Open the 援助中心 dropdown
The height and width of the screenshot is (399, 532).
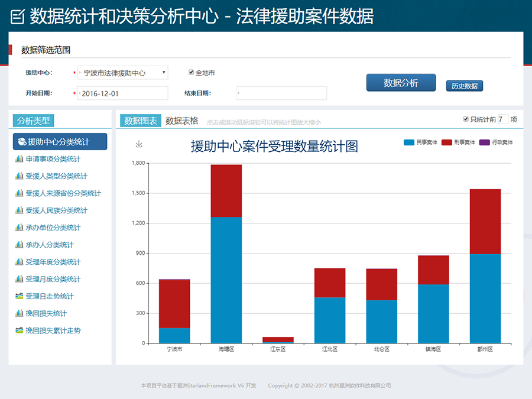(x=123, y=73)
